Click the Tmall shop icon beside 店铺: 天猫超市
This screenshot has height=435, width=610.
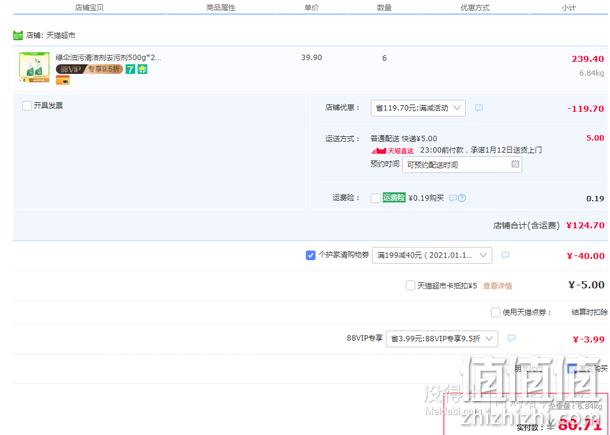[18, 35]
